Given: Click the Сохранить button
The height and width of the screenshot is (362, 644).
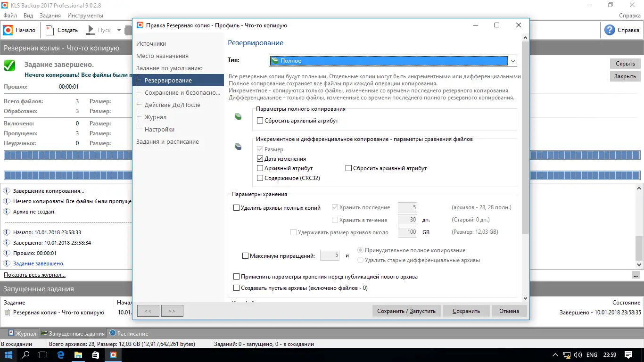Looking at the screenshot, I should (x=466, y=311).
